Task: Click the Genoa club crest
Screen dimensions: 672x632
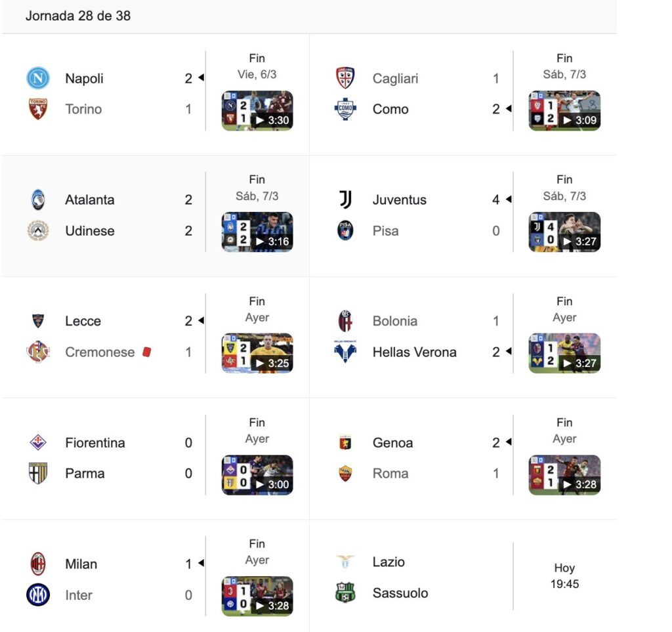Action: point(345,443)
